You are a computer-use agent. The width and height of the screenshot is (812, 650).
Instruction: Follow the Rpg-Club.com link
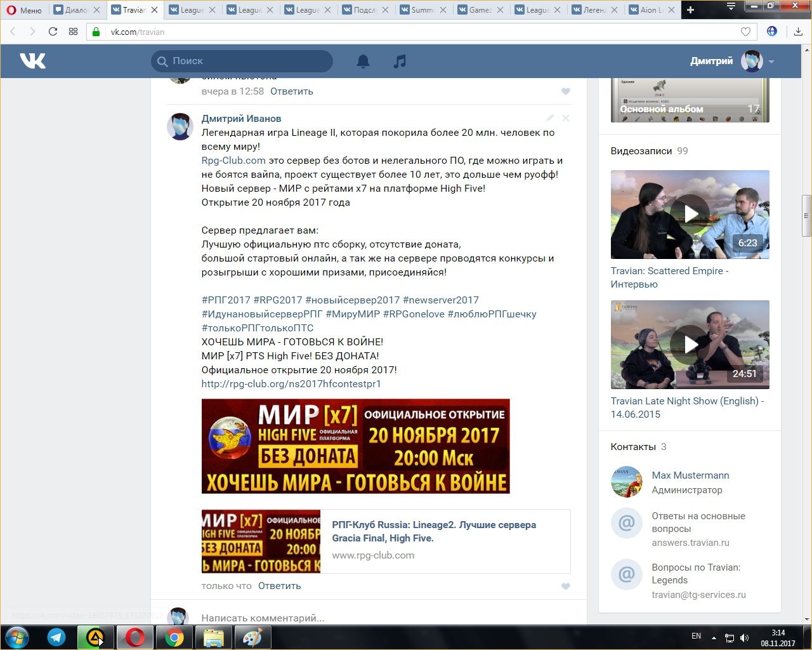[233, 161]
